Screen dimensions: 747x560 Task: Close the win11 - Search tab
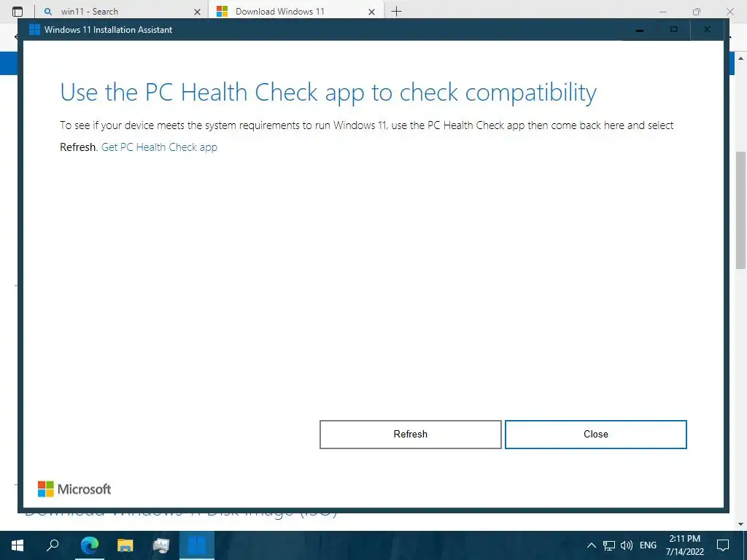pyautogui.click(x=197, y=12)
